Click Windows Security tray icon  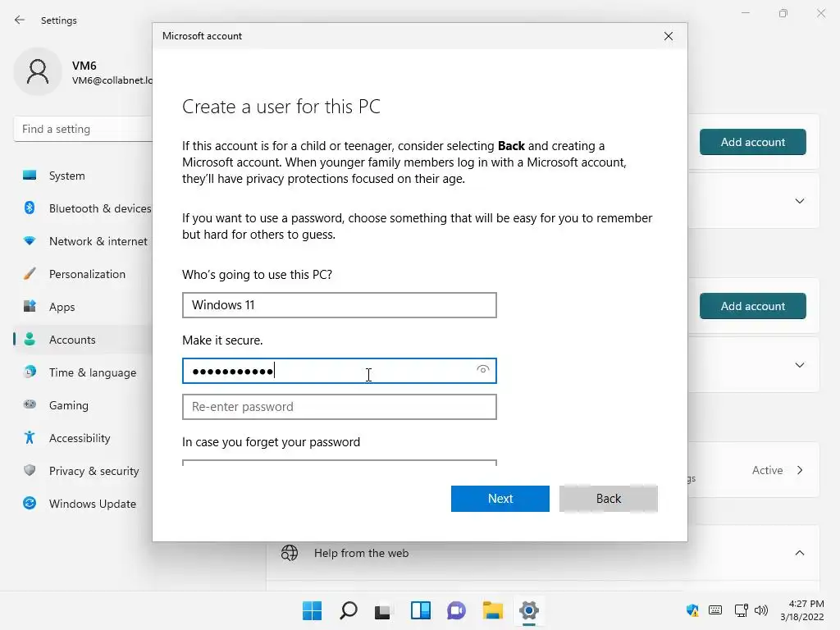pos(692,609)
